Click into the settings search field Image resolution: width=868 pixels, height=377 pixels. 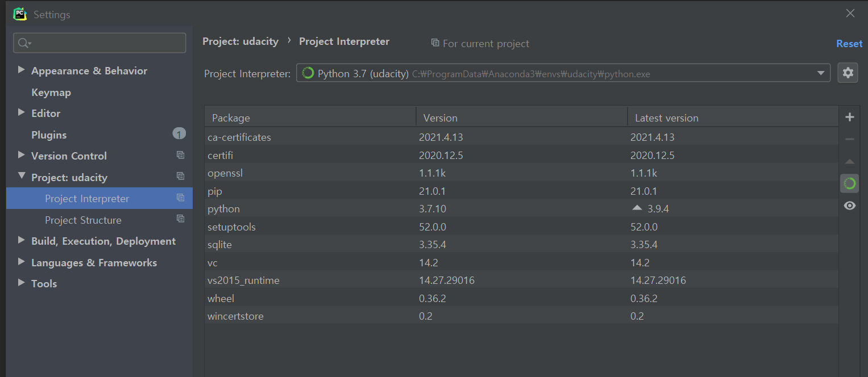coord(99,43)
